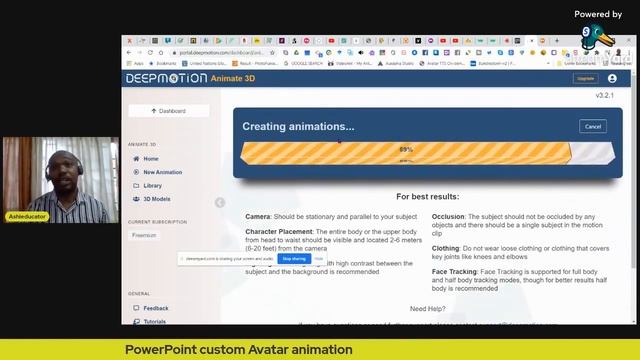Viewport: 640px width, 360px height.
Task: Click the Feedback icon
Action: coord(136,308)
